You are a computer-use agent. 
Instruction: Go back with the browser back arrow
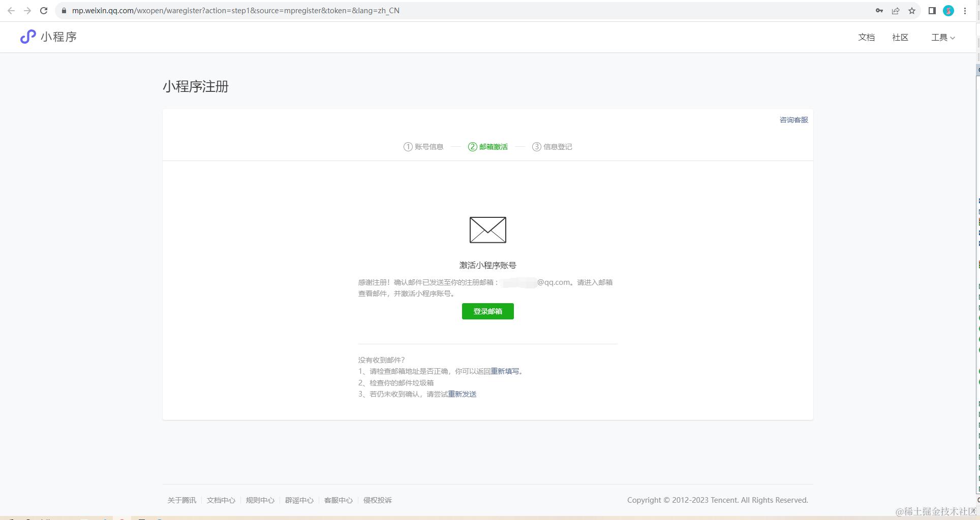click(x=11, y=11)
